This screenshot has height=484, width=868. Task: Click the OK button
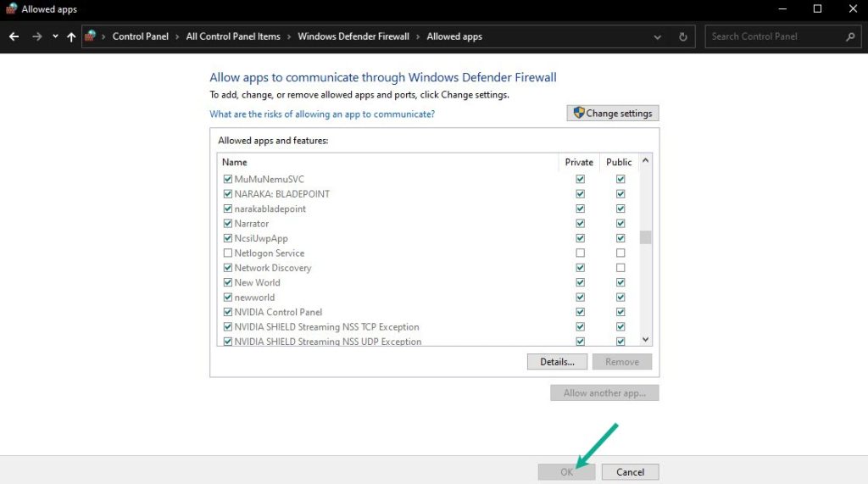566,472
